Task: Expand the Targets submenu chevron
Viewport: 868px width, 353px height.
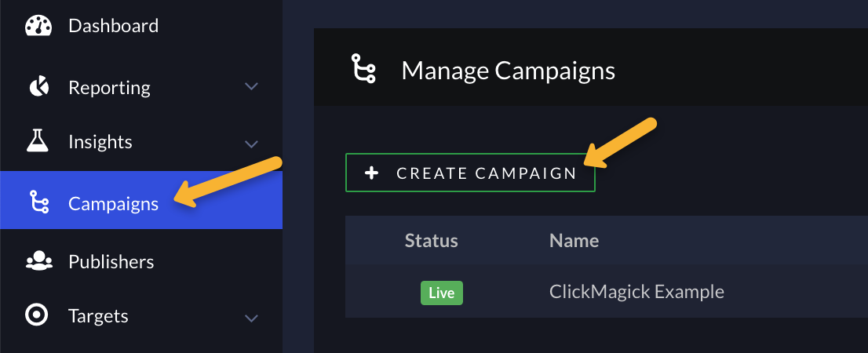Action: pyautogui.click(x=251, y=318)
